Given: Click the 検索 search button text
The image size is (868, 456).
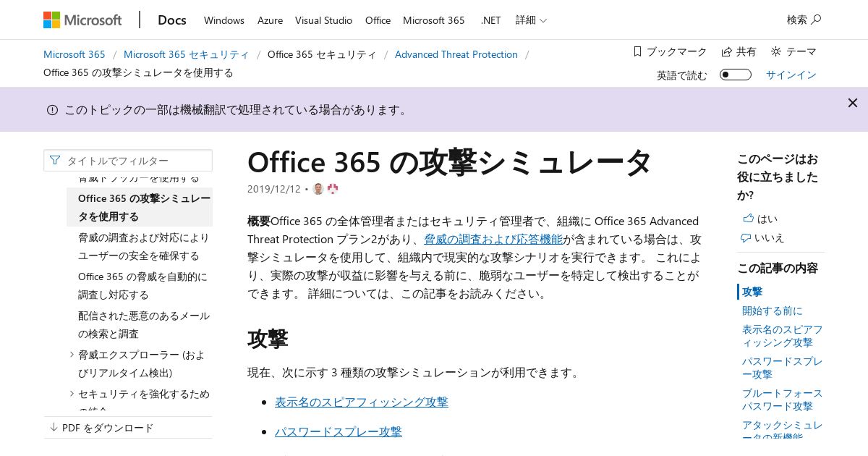Looking at the screenshot, I should (797, 20).
